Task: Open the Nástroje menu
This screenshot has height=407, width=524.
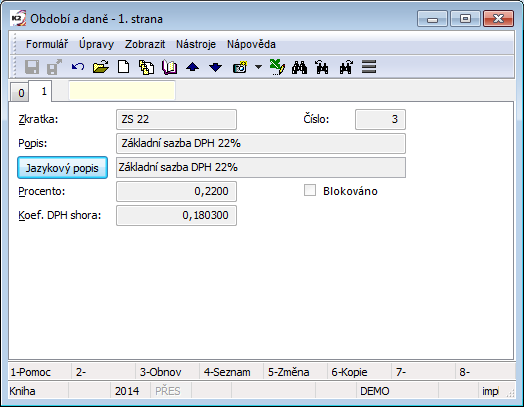Action: tap(196, 44)
